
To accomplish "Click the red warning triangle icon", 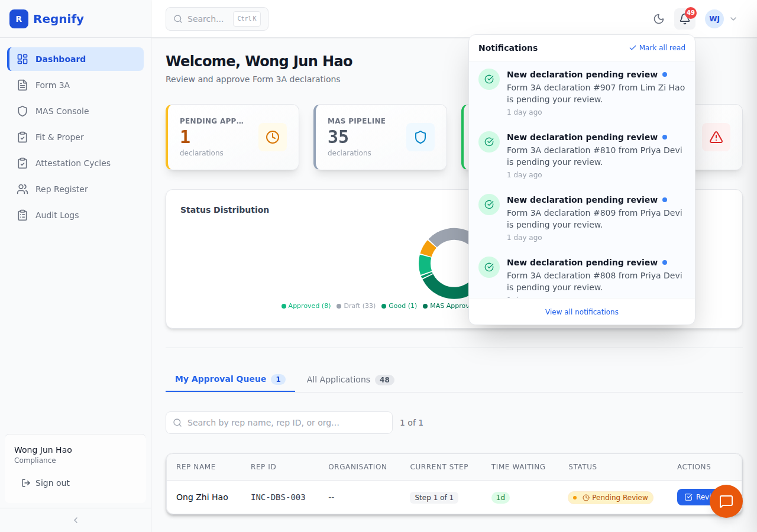I will point(716,137).
